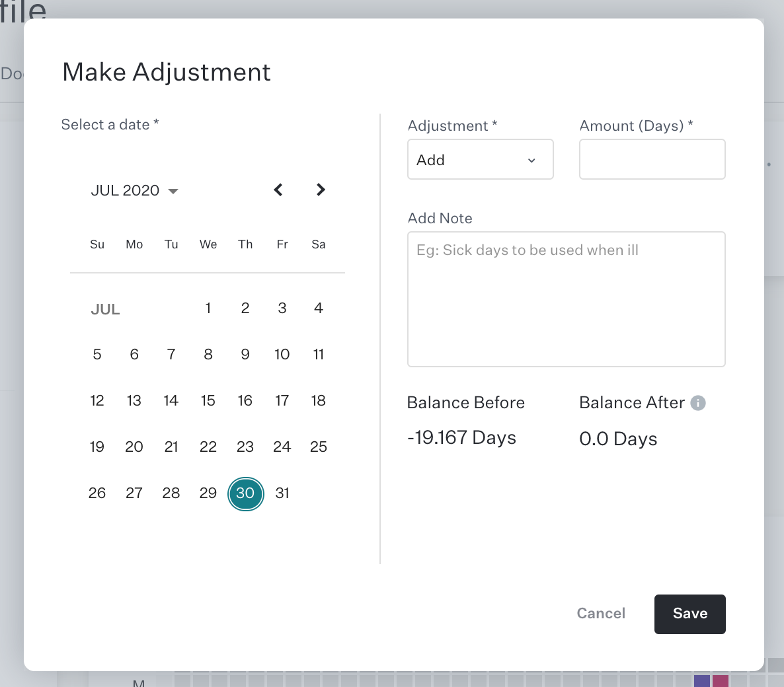Click the Make Adjustment dialog title
The image size is (784, 687).
167,72
